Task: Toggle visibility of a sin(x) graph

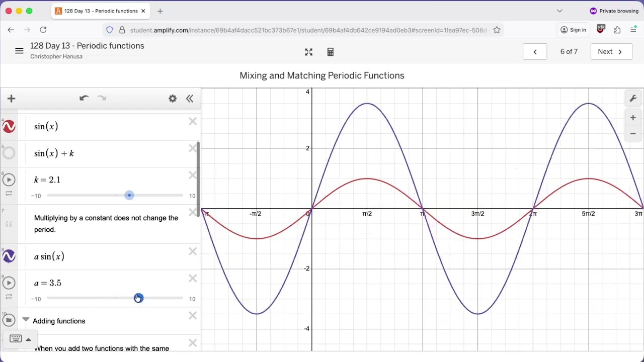Action: pyautogui.click(x=9, y=256)
